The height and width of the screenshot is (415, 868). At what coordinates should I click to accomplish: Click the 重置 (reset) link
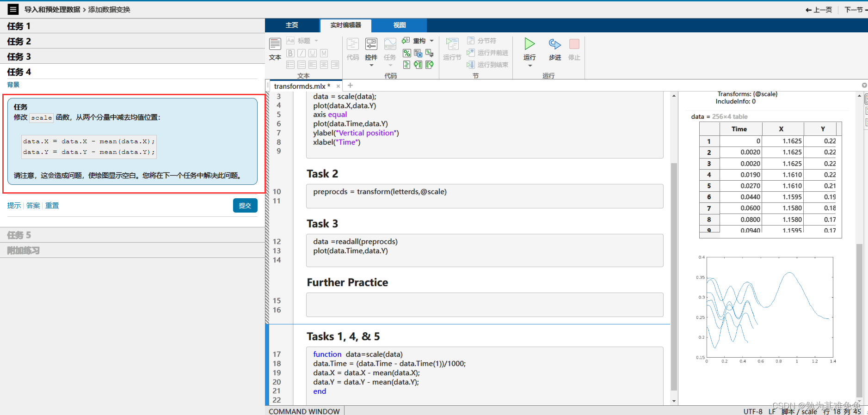[x=52, y=205]
